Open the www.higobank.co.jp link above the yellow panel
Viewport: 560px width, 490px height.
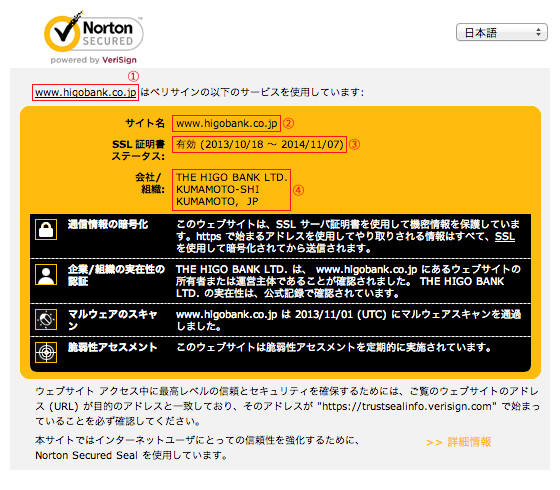[85, 92]
